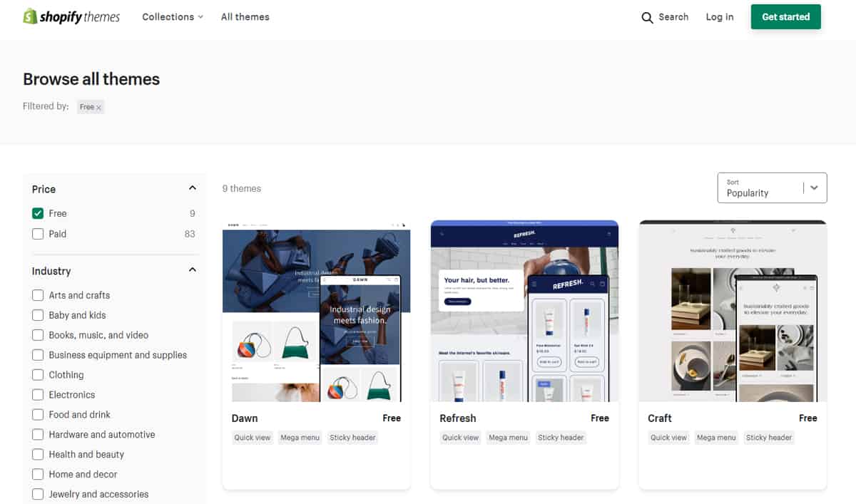Tick the Electronics industry checkbox
Viewport: 856px width, 504px height.
[x=38, y=395]
